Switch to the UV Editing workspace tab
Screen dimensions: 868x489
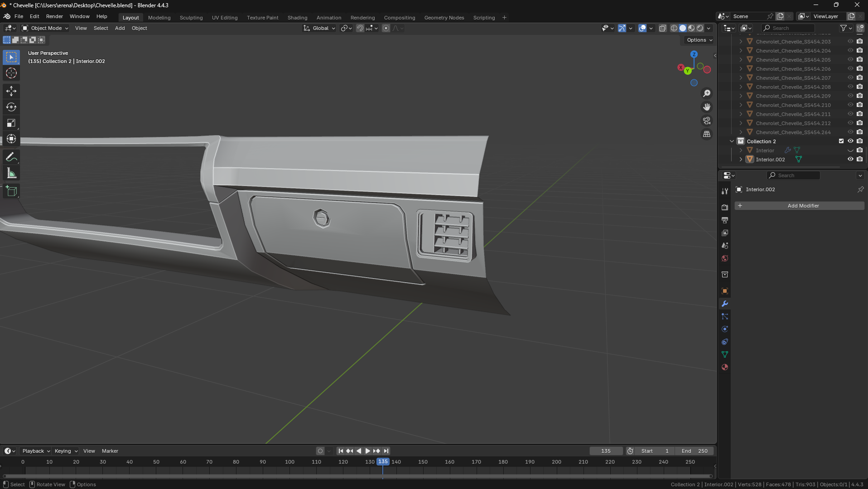pos(225,18)
